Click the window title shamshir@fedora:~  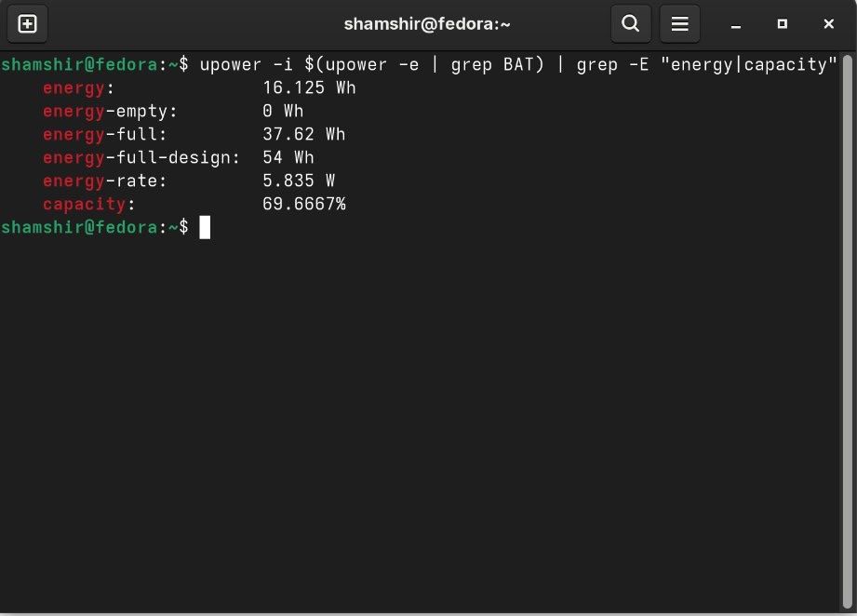427,24
